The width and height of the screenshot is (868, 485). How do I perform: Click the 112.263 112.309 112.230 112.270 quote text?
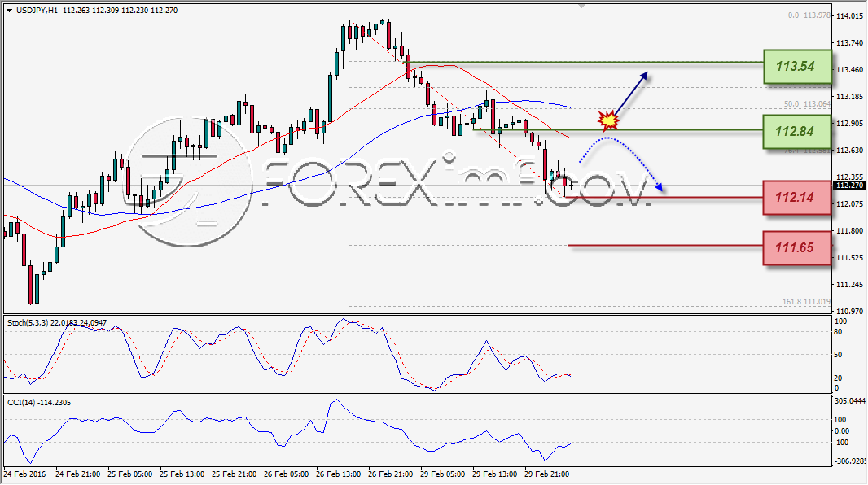[x=121, y=11]
